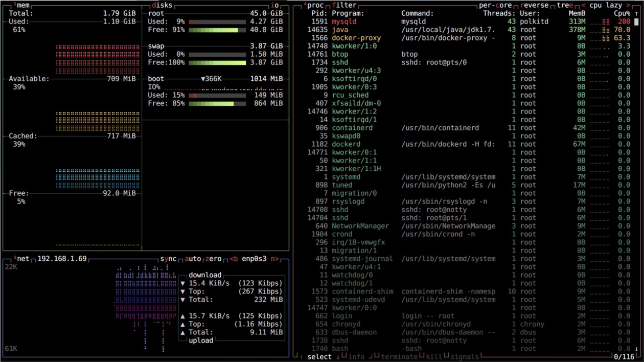Click the root disk Used 9% bar

[217, 22]
